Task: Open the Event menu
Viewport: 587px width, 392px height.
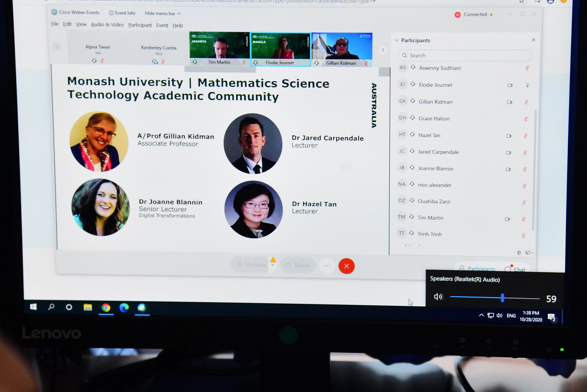Action: click(162, 25)
